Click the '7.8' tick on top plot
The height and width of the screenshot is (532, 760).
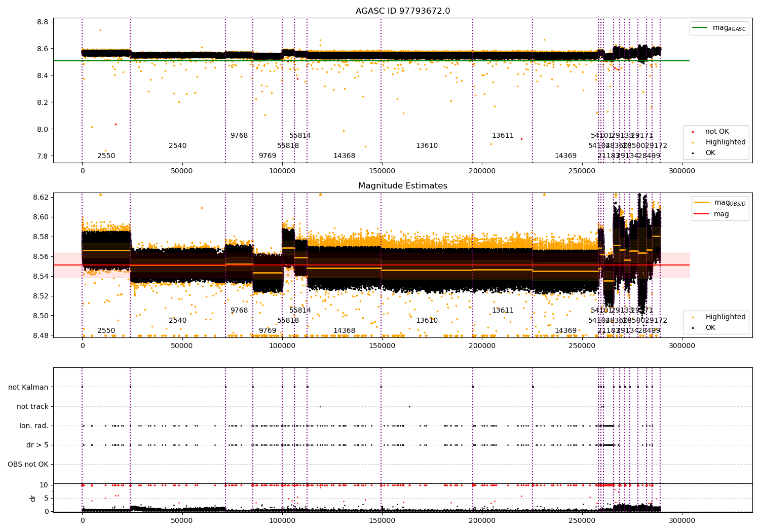(43, 156)
